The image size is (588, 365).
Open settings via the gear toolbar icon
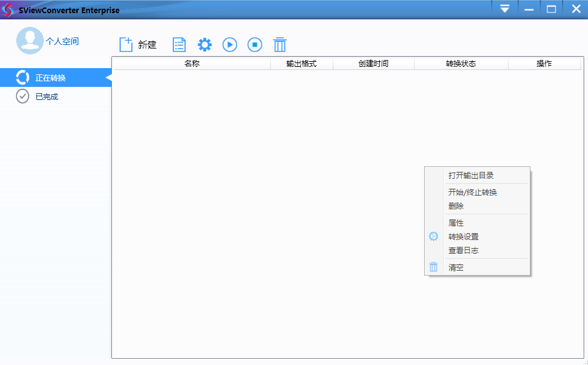(205, 44)
